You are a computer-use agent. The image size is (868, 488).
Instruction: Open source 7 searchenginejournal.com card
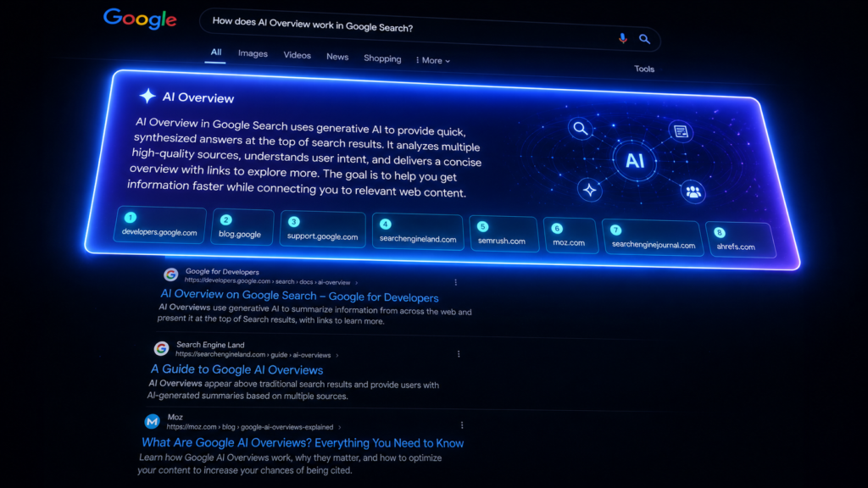click(653, 238)
